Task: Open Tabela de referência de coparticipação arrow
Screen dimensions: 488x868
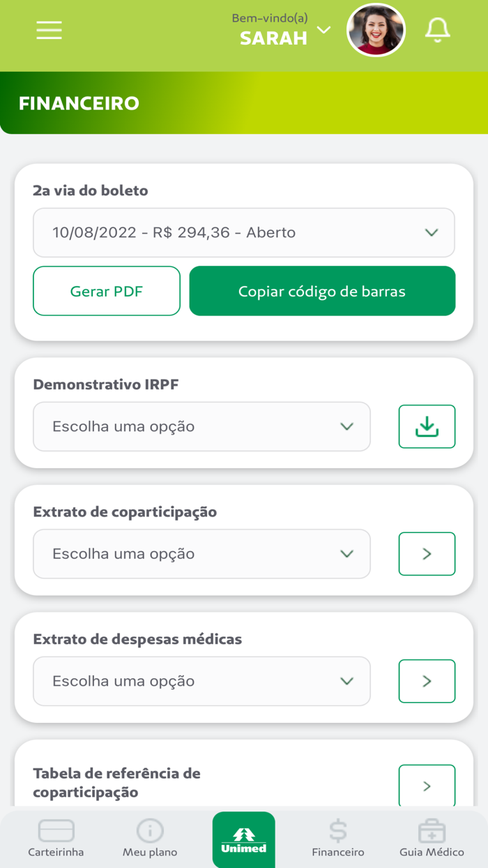Action: 427,786
